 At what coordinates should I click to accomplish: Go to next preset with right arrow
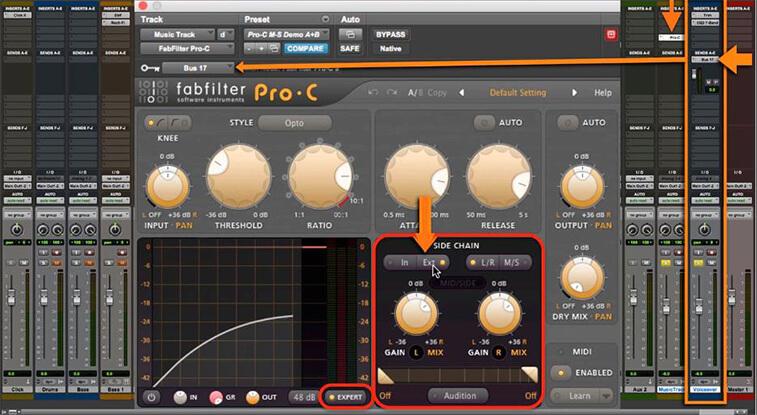[x=573, y=93]
